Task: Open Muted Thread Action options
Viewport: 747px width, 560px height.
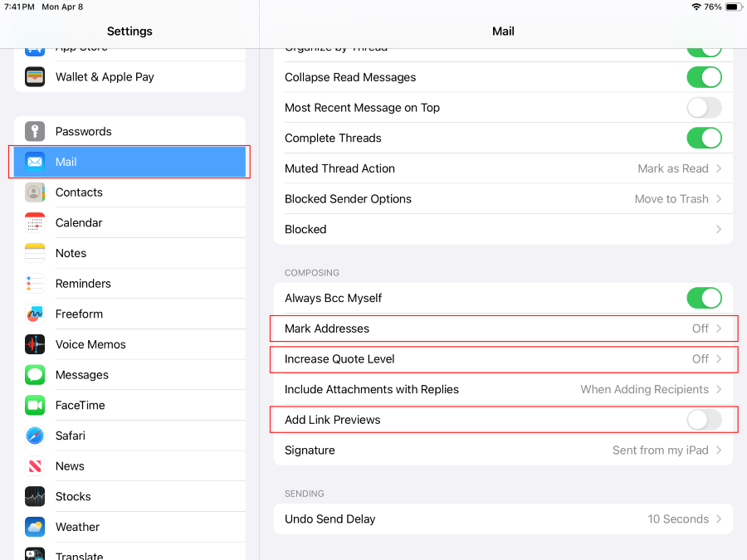Action: (503, 168)
